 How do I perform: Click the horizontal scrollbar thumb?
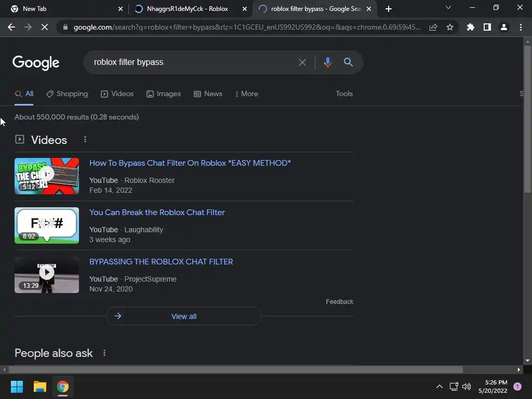pyautogui.click(x=236, y=369)
